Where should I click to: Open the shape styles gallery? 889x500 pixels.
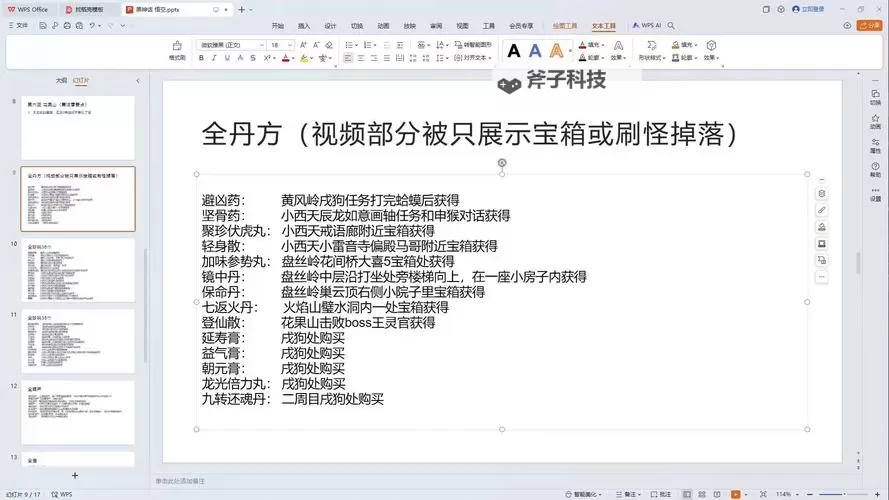click(651, 50)
